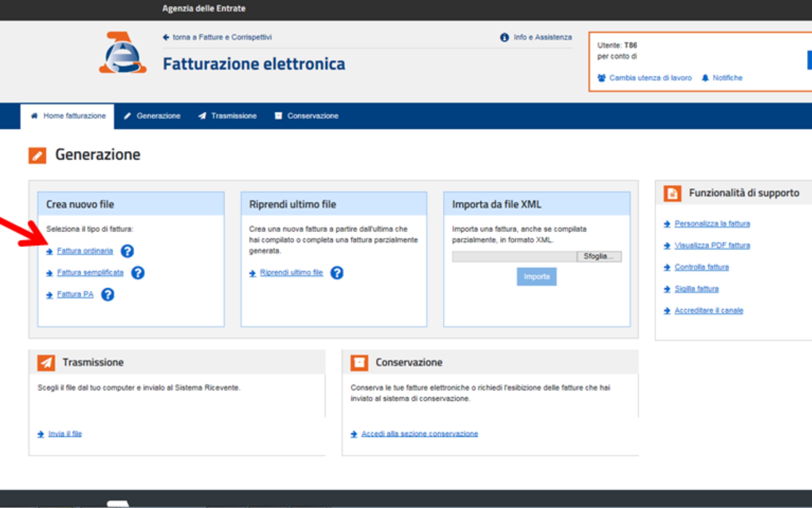Open help for Fattura ordinaria
This screenshot has width=812, height=508.
[x=127, y=251]
